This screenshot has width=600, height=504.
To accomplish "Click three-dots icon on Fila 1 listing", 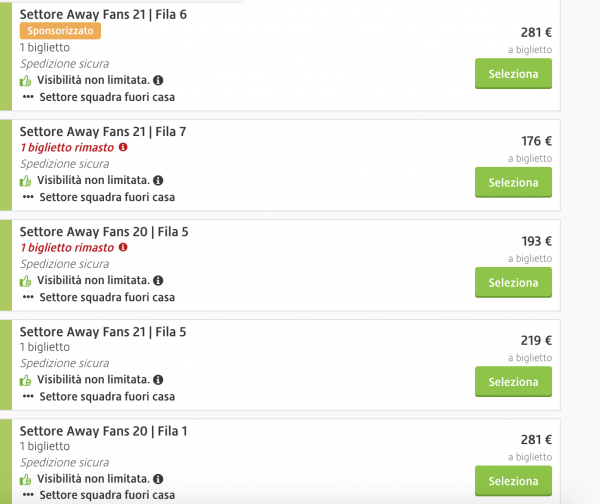I will pos(28,495).
